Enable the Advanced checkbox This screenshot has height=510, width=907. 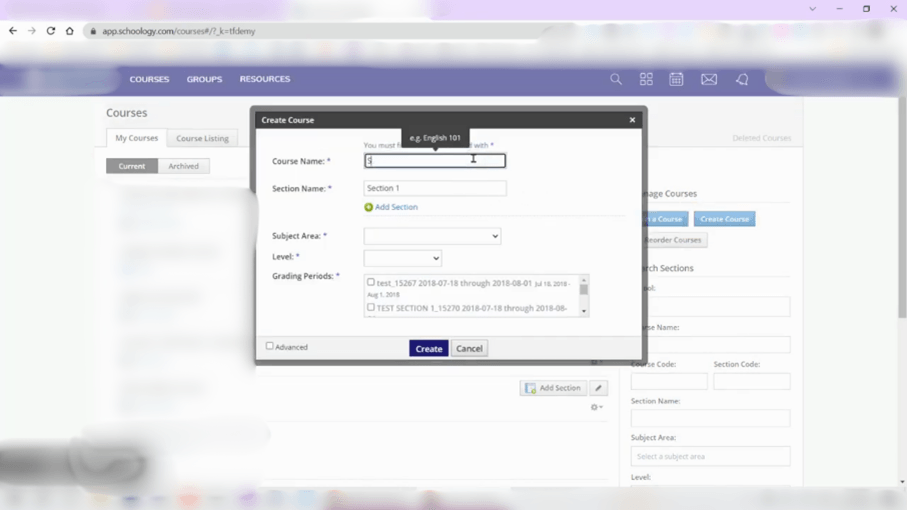coord(270,346)
